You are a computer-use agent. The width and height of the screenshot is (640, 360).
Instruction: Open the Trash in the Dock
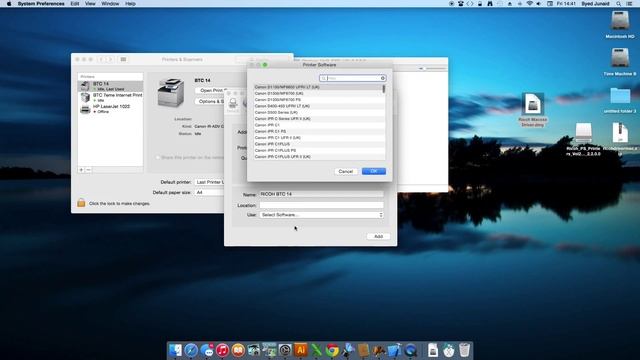coord(464,350)
